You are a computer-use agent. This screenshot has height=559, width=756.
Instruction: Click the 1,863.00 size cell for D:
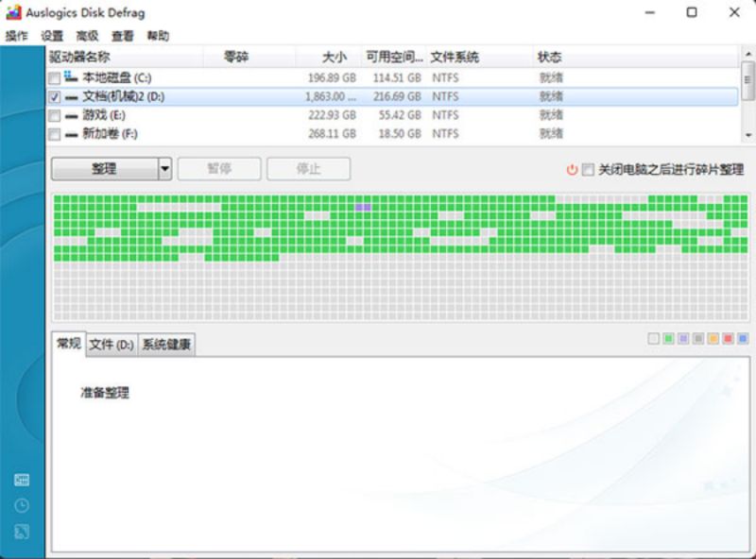(331, 97)
